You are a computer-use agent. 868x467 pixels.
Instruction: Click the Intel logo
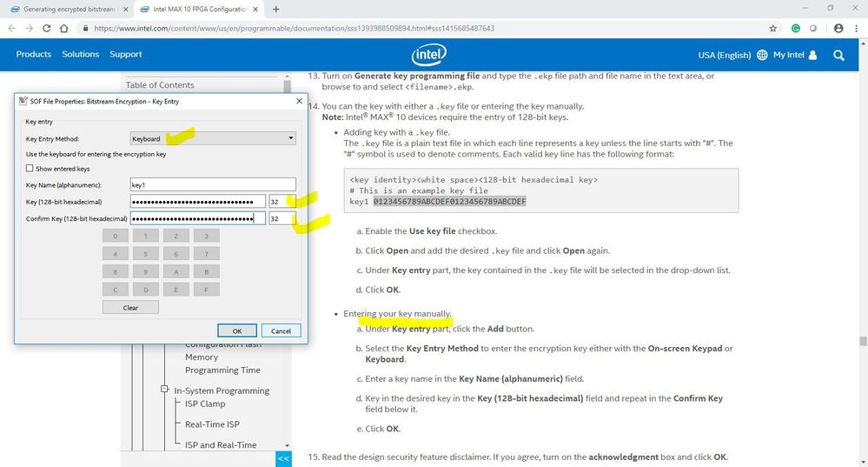(x=429, y=54)
